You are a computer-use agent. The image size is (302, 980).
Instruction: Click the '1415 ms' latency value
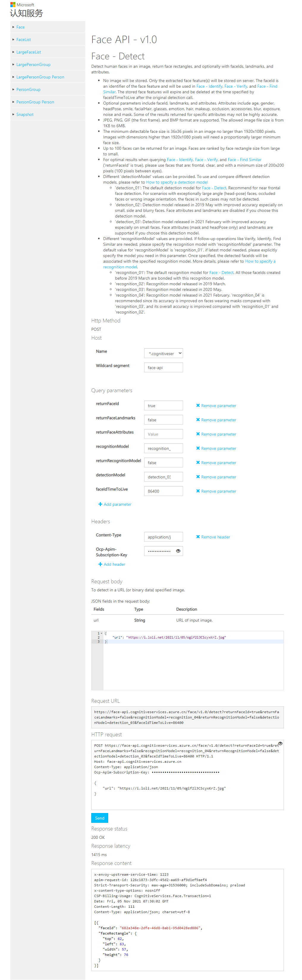(99, 855)
